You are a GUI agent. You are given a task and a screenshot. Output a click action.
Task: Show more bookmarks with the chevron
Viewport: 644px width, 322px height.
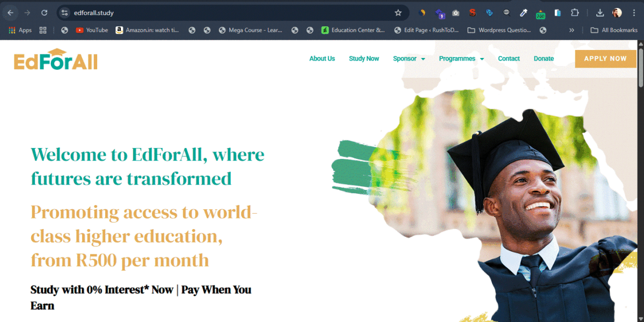click(572, 30)
